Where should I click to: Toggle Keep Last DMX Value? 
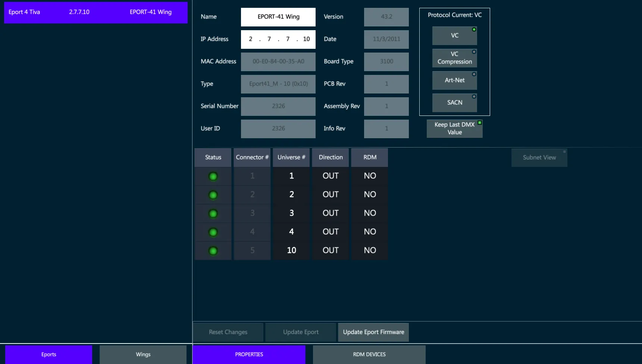coord(454,129)
